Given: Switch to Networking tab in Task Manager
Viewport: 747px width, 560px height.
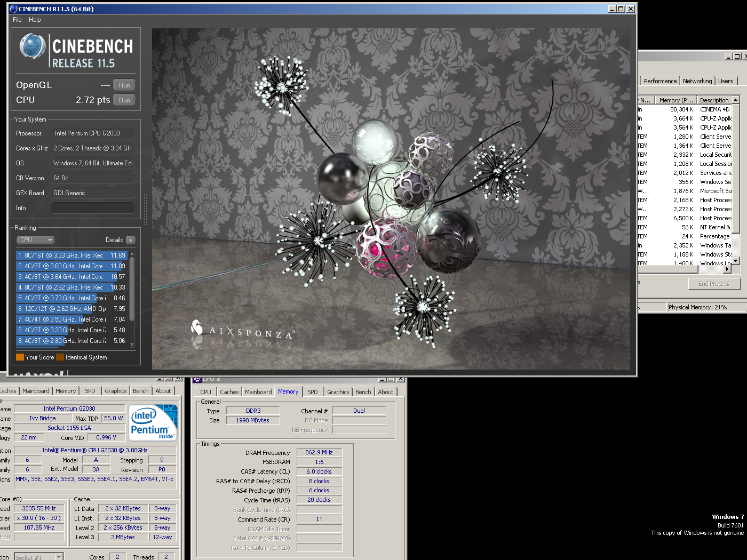Looking at the screenshot, I should [x=697, y=81].
